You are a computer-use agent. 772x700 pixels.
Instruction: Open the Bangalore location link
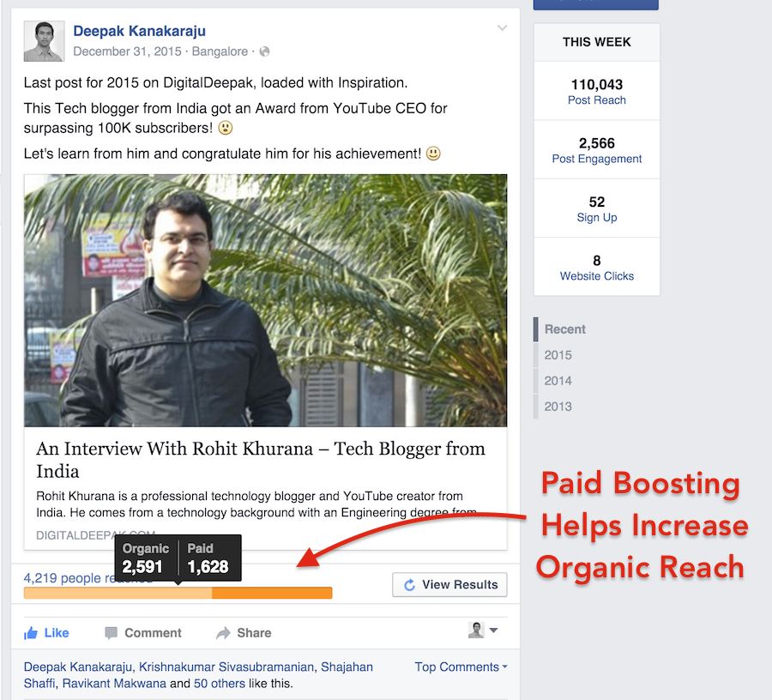(220, 51)
